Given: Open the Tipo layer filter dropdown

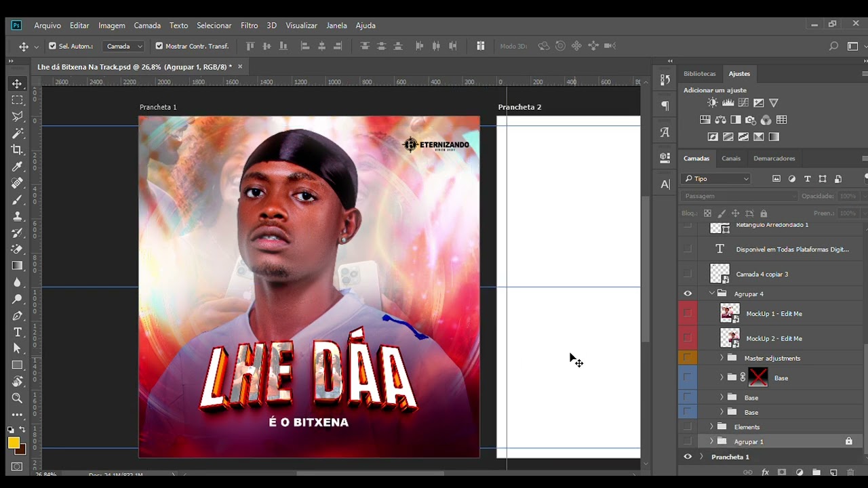Looking at the screenshot, I should (716, 179).
